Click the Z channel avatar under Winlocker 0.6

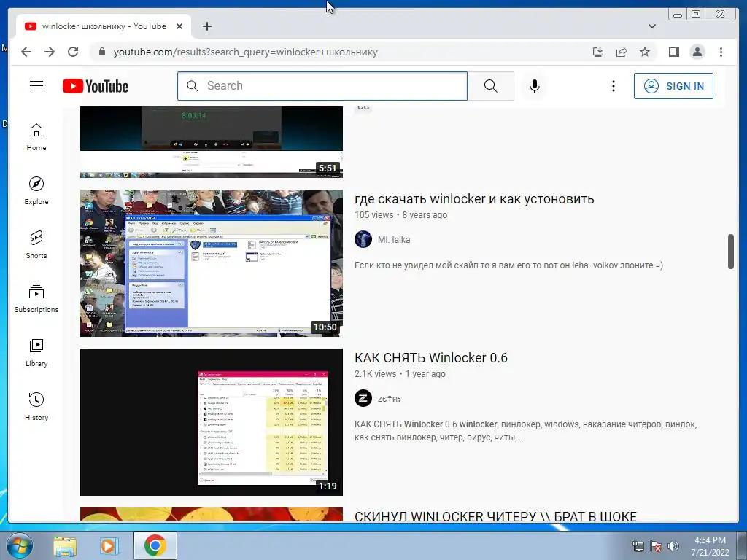click(363, 398)
